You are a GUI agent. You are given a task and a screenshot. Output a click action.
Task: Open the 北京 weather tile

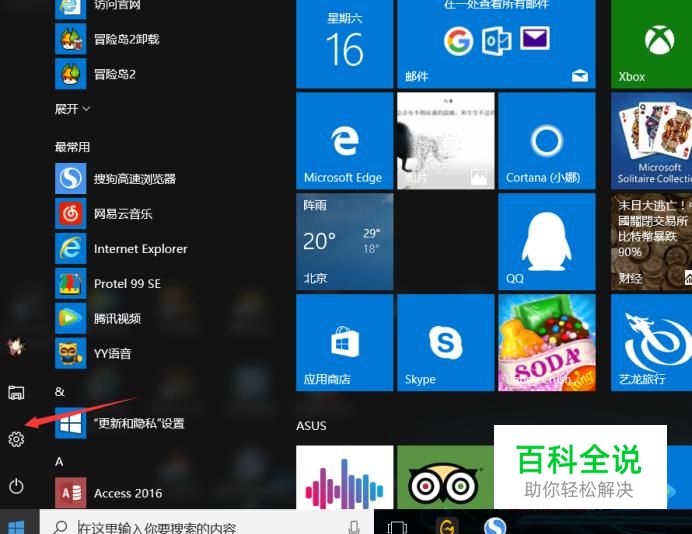[345, 242]
